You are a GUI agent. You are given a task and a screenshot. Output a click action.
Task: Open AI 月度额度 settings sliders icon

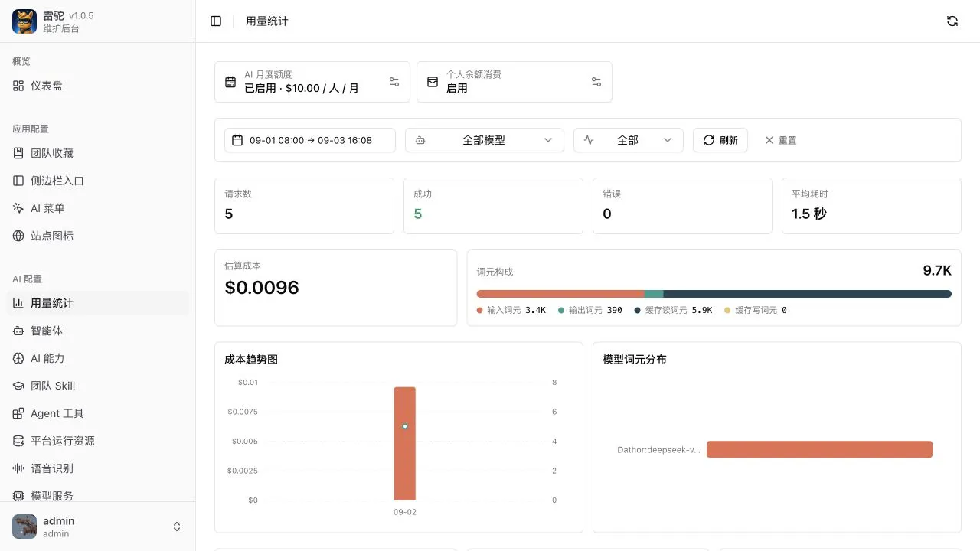[394, 82]
